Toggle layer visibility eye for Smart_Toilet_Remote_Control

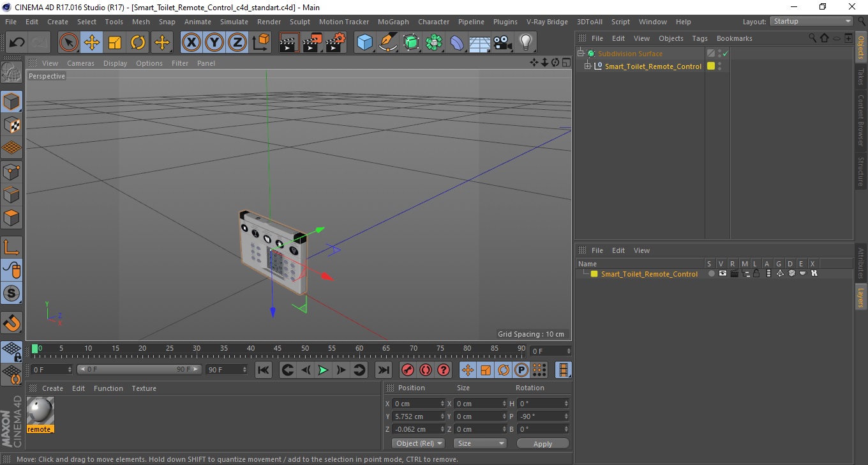pos(722,273)
